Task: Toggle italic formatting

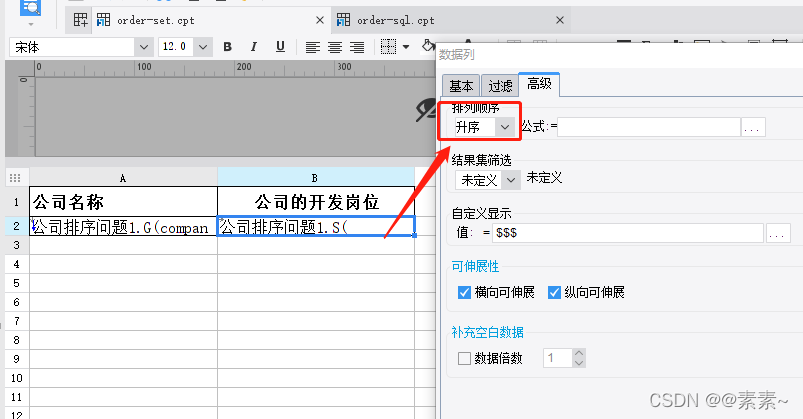Action: coord(253,47)
